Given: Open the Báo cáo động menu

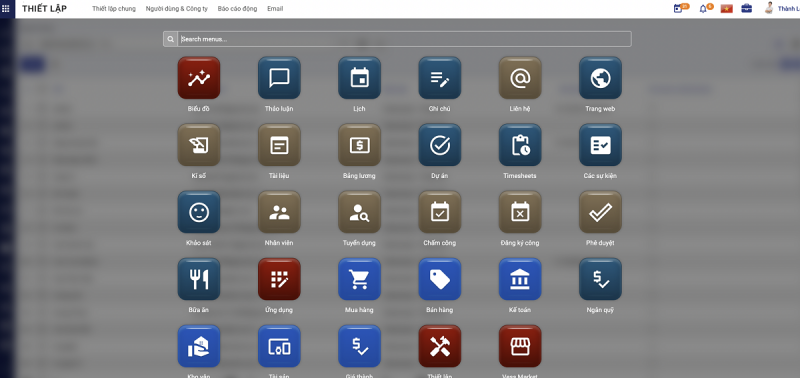Looking at the screenshot, I should coord(237,9).
